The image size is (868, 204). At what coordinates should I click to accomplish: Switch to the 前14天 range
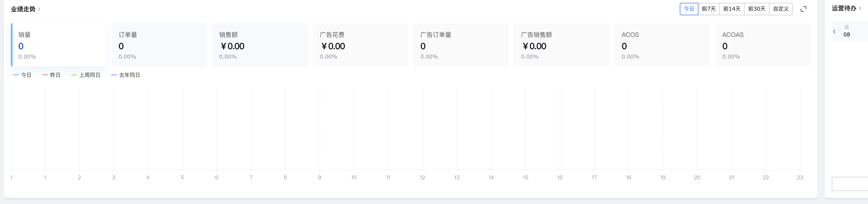pos(732,9)
